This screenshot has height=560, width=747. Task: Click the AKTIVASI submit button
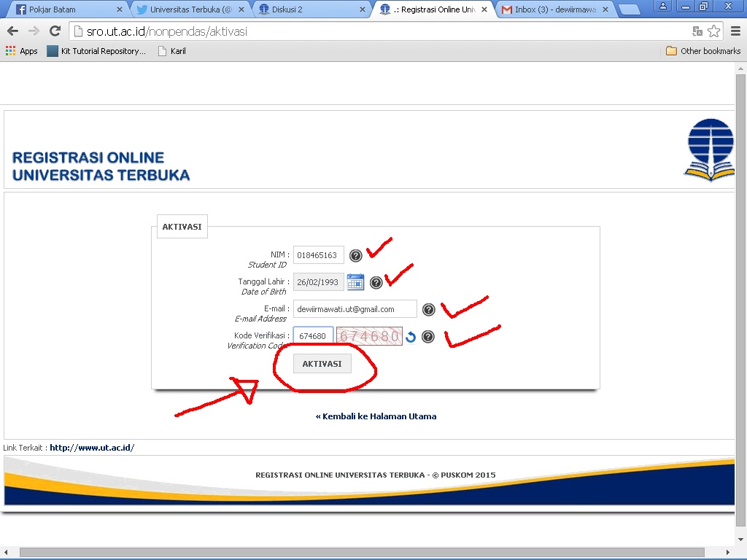tap(322, 364)
